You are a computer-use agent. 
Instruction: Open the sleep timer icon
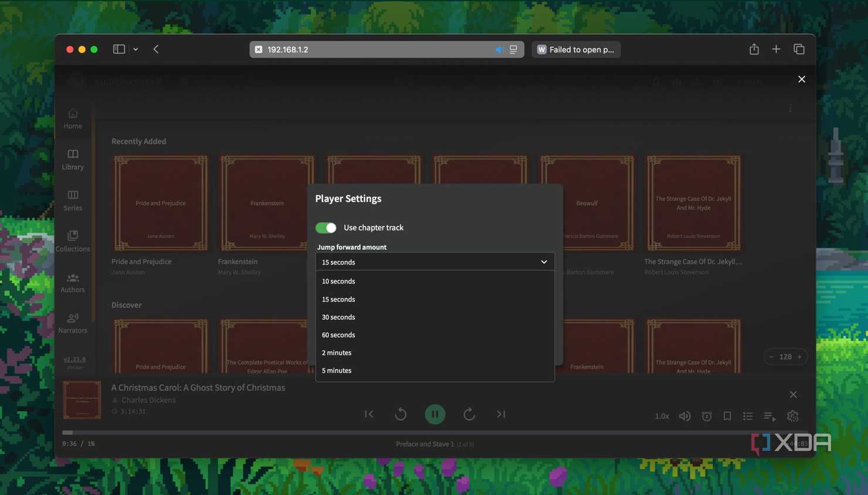pyautogui.click(x=707, y=416)
